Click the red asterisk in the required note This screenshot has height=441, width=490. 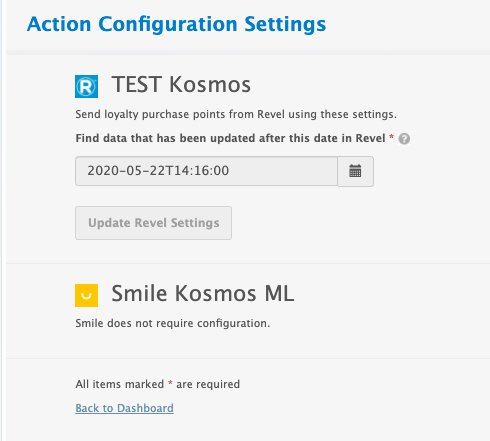170,382
